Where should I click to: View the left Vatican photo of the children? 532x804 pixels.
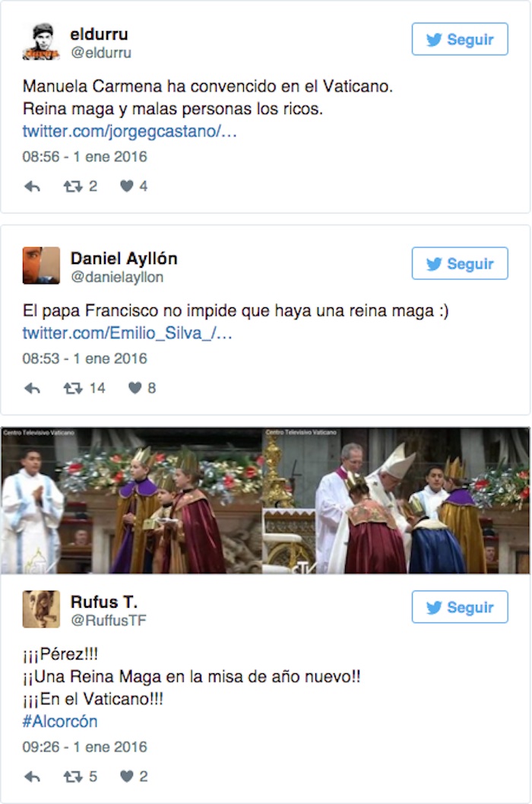(131, 501)
